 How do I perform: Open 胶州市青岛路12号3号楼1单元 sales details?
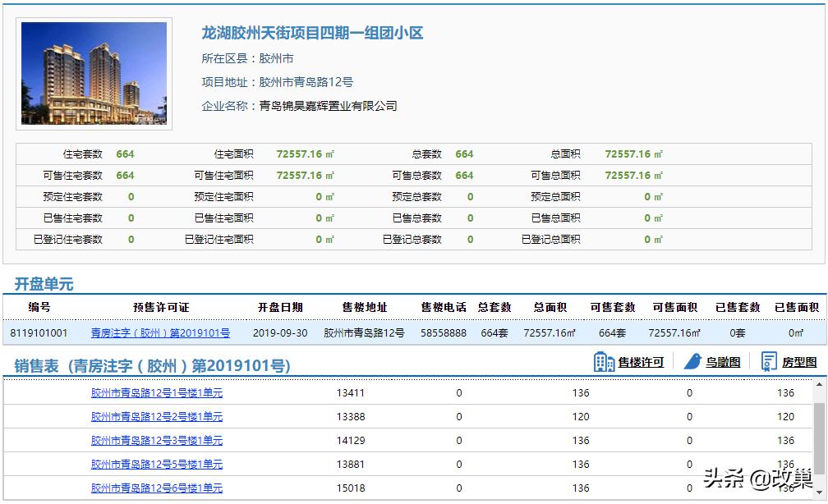[x=155, y=441]
